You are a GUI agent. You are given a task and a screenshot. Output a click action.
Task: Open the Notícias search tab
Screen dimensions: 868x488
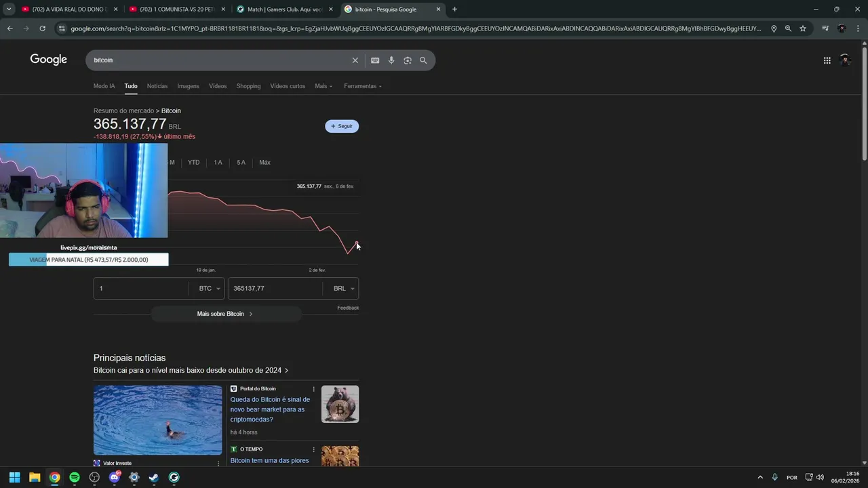(x=157, y=86)
